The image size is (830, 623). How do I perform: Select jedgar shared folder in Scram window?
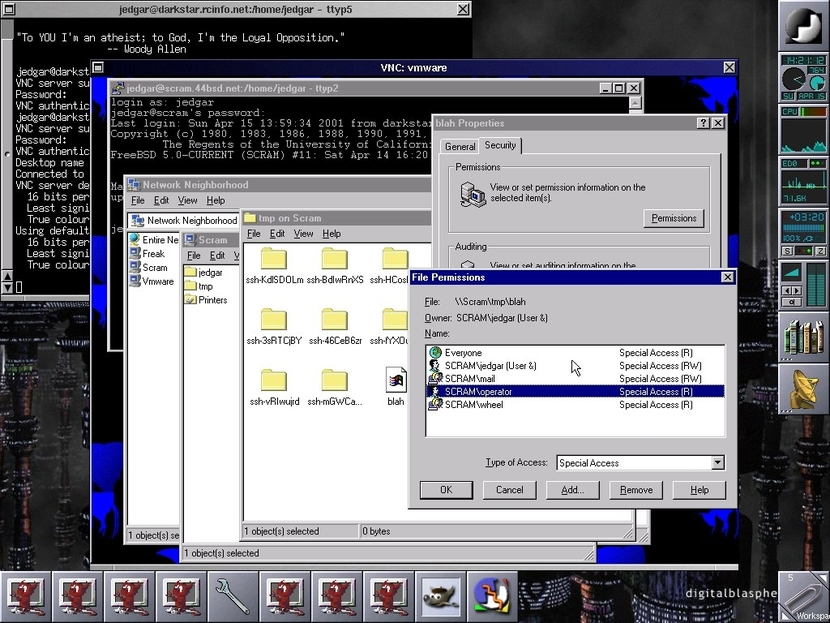pos(203,272)
